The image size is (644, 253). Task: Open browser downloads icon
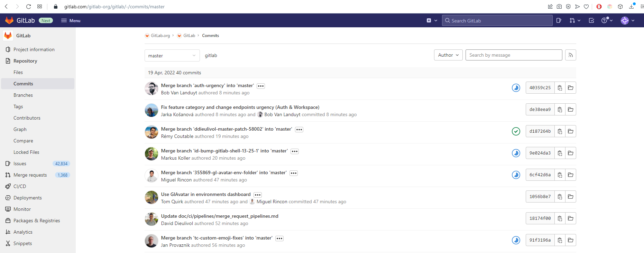point(632,6)
